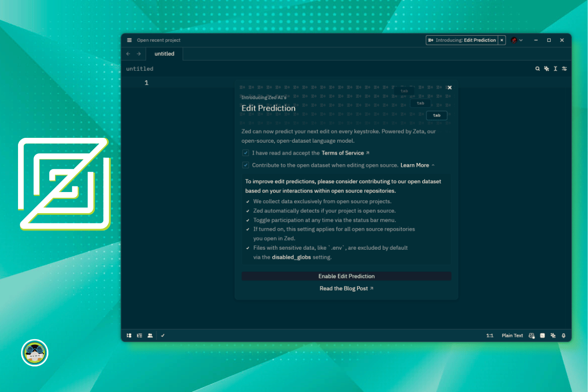Toggle selections menu cursor icon

555,69
